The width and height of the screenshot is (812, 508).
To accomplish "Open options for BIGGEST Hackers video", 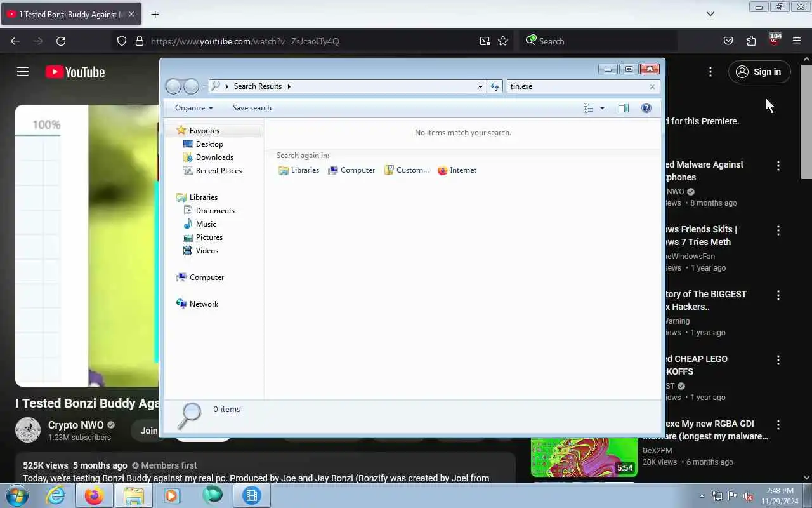I will [x=778, y=295].
